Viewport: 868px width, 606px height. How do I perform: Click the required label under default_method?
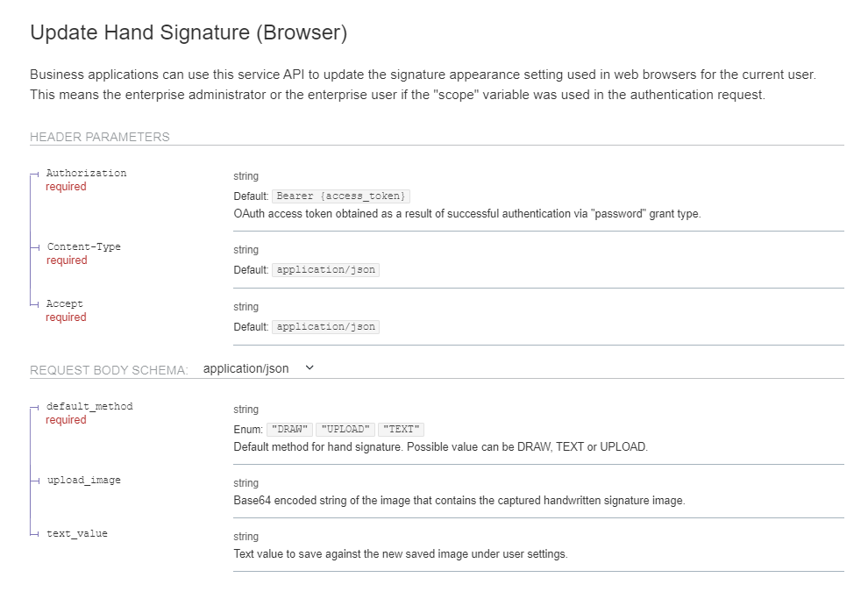[x=66, y=420]
